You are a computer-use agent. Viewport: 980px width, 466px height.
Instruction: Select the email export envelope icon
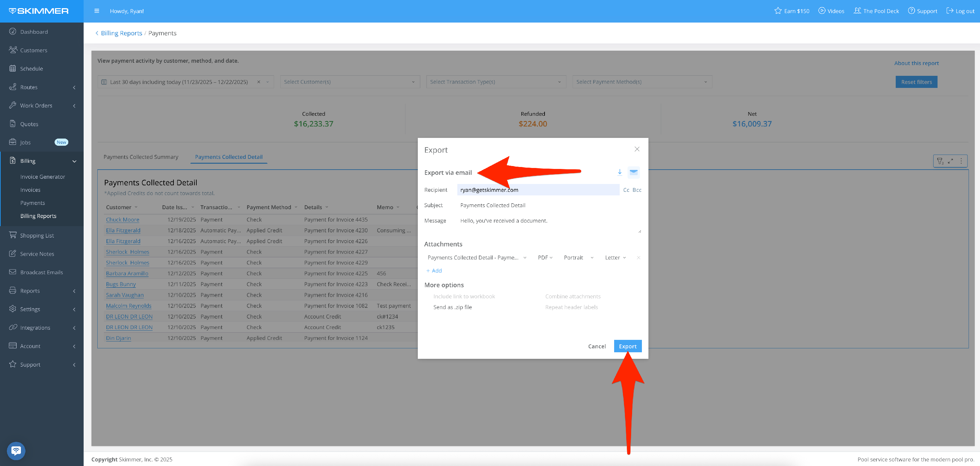pyautogui.click(x=633, y=172)
